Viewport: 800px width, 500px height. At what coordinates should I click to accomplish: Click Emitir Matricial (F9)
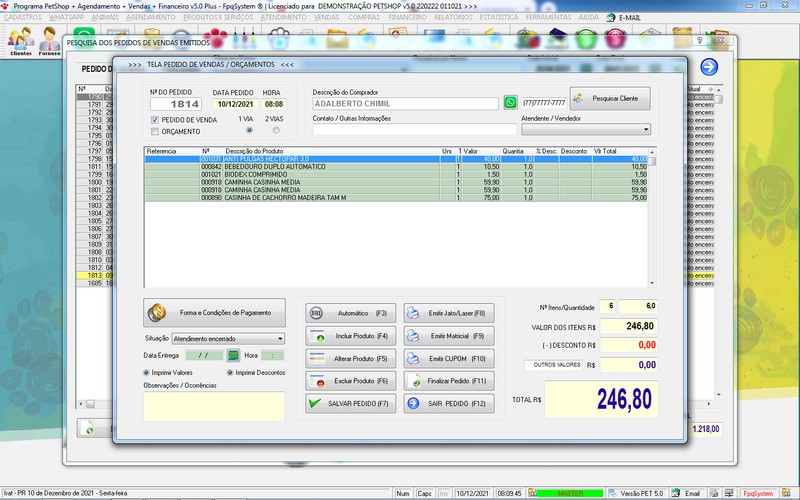click(449, 336)
